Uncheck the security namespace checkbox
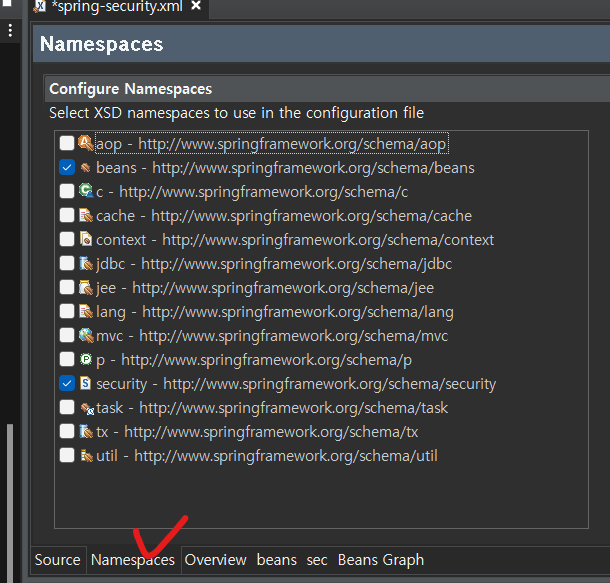The width and height of the screenshot is (610, 583). (x=67, y=383)
